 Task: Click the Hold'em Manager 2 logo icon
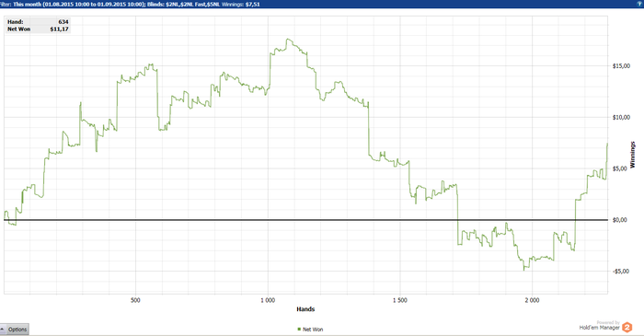[x=627, y=328]
